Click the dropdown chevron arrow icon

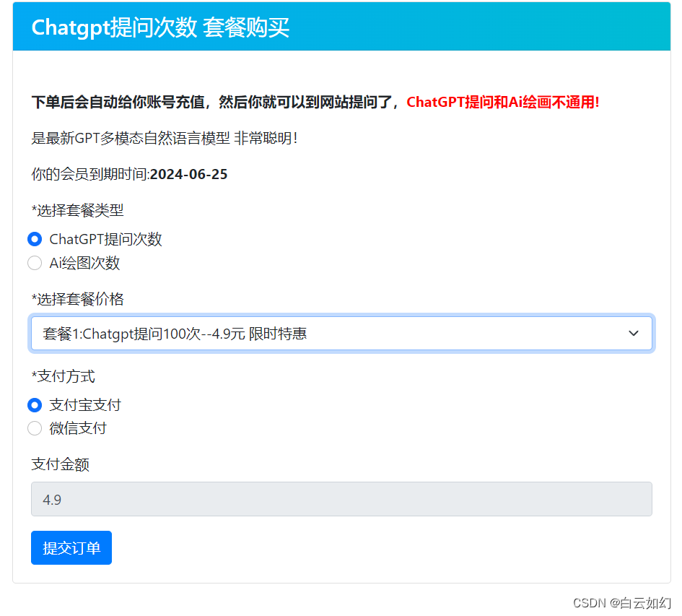click(x=634, y=334)
